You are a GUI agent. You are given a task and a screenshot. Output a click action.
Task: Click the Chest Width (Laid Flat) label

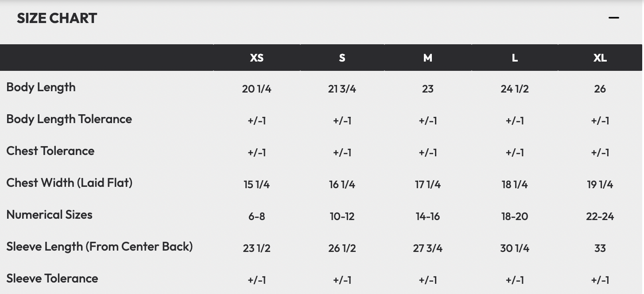click(x=70, y=183)
